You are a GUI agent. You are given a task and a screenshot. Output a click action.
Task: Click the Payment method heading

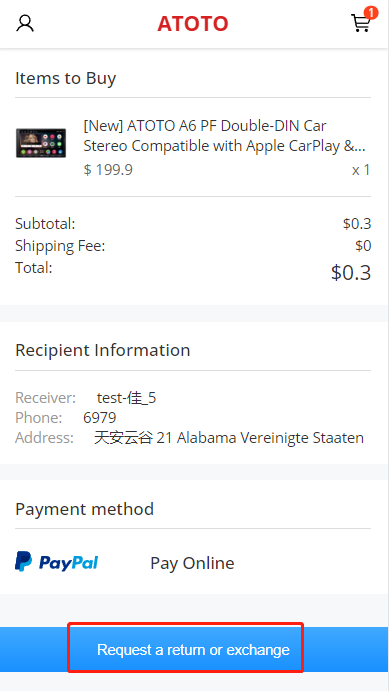tap(85, 509)
